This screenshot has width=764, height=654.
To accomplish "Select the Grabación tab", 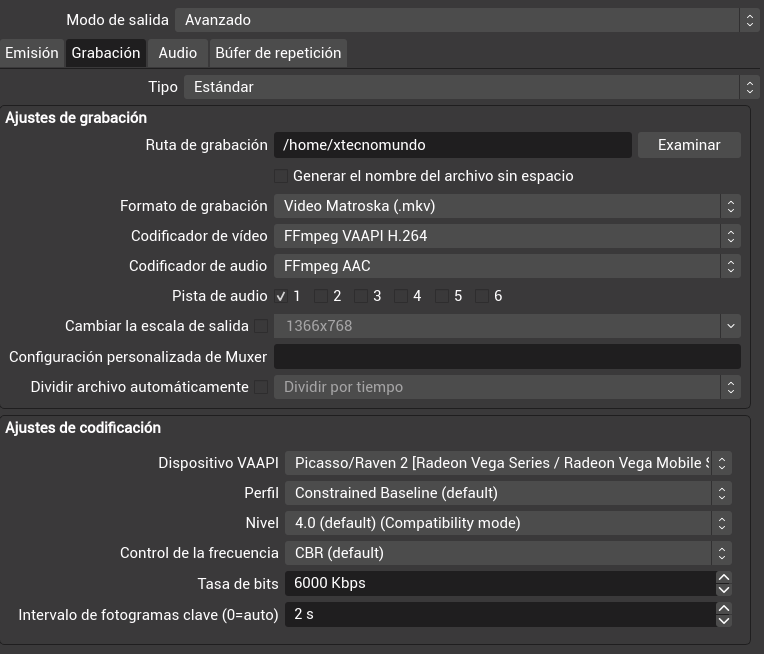I will pyautogui.click(x=106, y=53).
